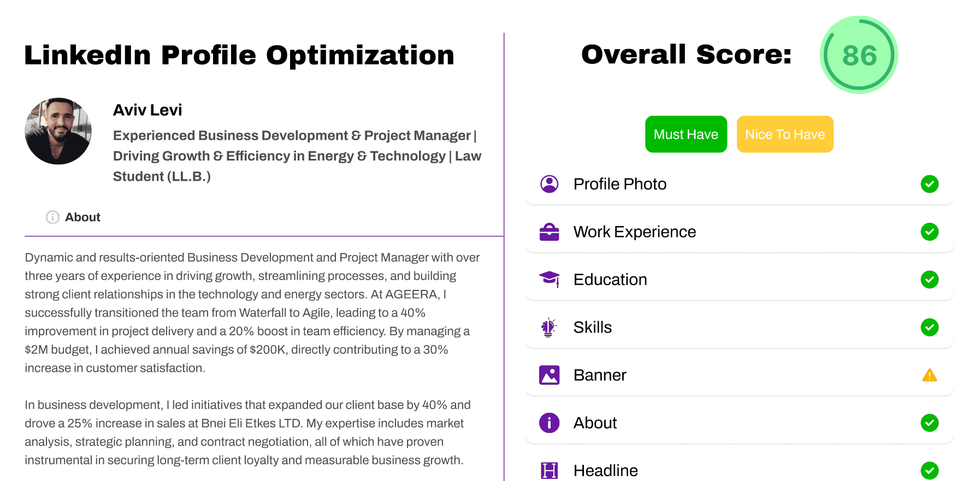
Task: Click the green checkmark for Skills
Action: (x=929, y=328)
